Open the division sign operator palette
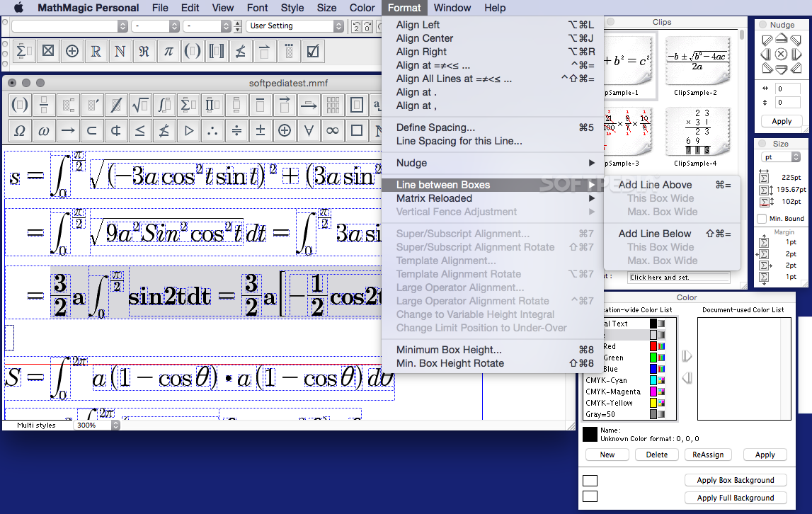The image size is (812, 514). tap(236, 130)
